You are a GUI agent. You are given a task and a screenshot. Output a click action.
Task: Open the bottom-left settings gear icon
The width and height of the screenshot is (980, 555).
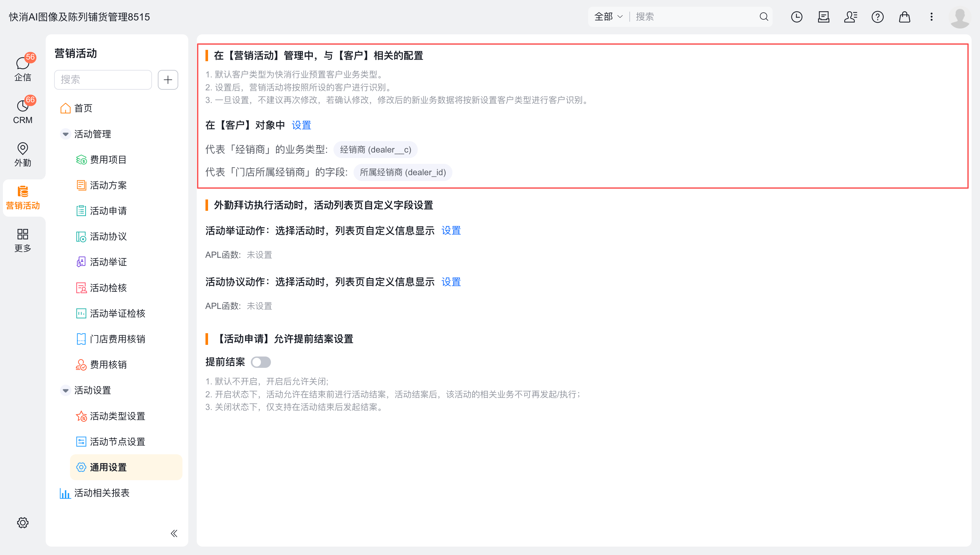[23, 523]
